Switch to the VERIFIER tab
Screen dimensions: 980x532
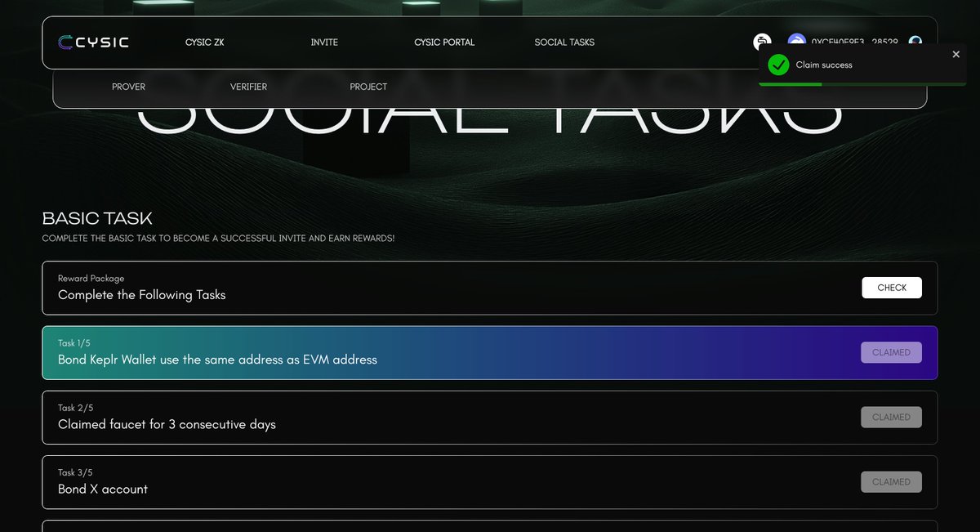[x=248, y=87]
